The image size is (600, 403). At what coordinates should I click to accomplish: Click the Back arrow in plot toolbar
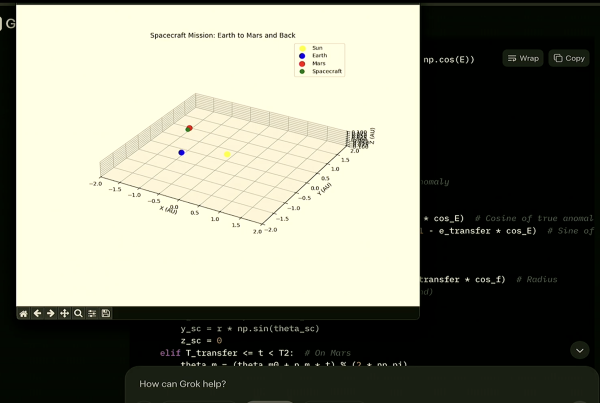tap(37, 313)
